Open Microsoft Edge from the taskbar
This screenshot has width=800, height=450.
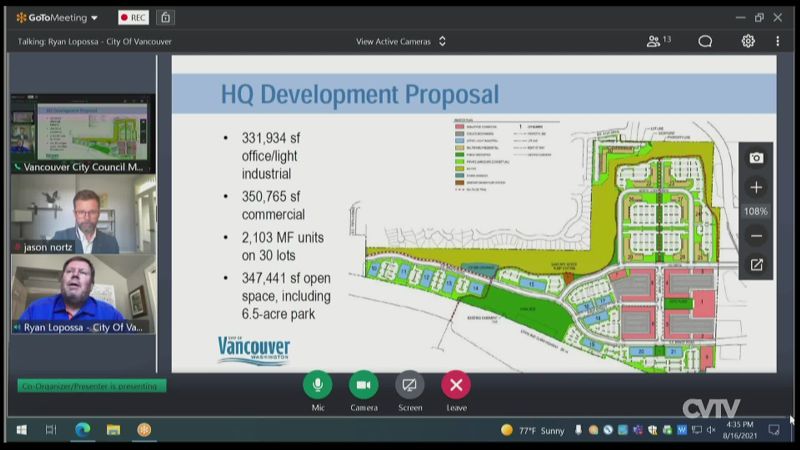(x=82, y=430)
